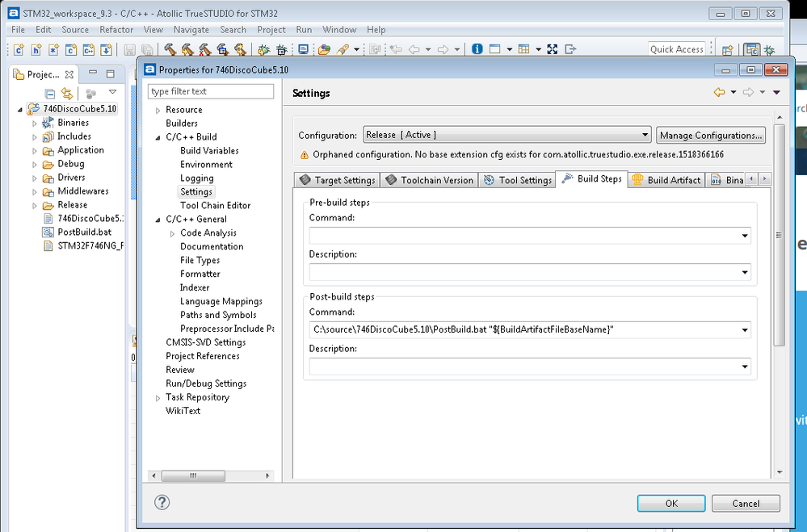This screenshot has width=807, height=532.
Task: Click the OK button
Action: tap(671, 503)
